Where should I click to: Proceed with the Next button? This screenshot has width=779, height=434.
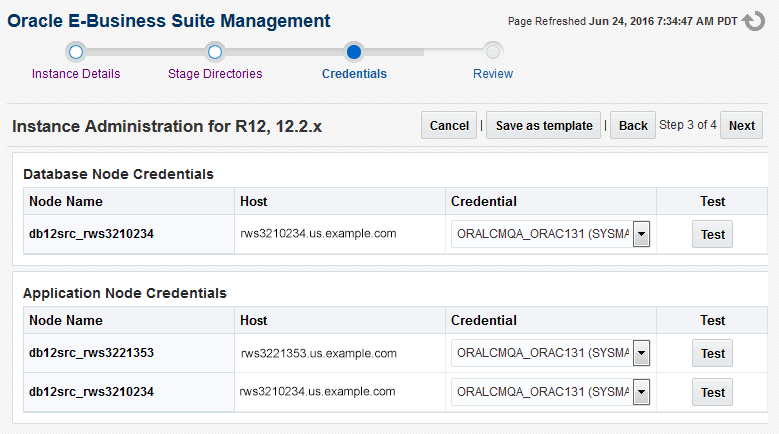click(742, 125)
